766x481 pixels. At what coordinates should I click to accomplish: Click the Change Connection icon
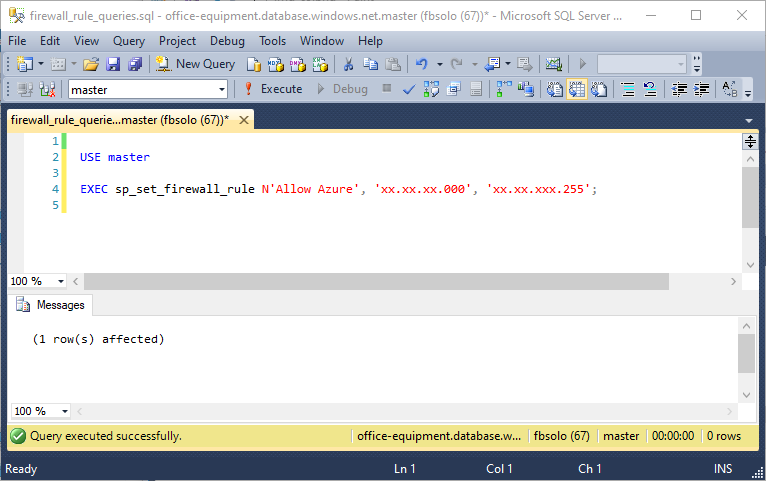(47, 89)
